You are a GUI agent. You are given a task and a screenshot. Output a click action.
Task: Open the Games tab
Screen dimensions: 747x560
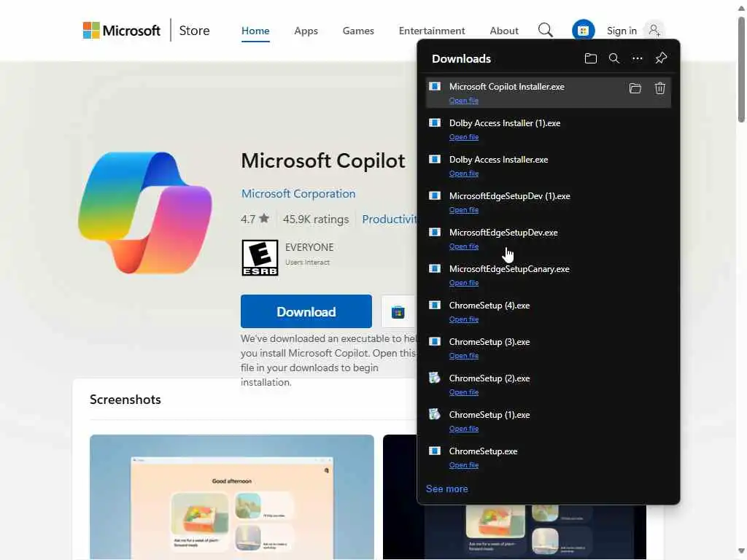[358, 31]
